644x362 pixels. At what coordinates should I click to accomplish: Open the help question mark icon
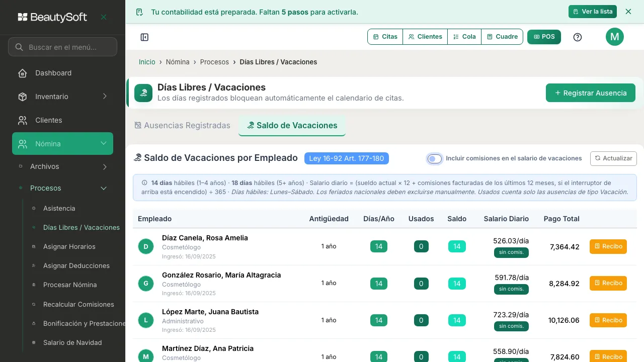(578, 37)
